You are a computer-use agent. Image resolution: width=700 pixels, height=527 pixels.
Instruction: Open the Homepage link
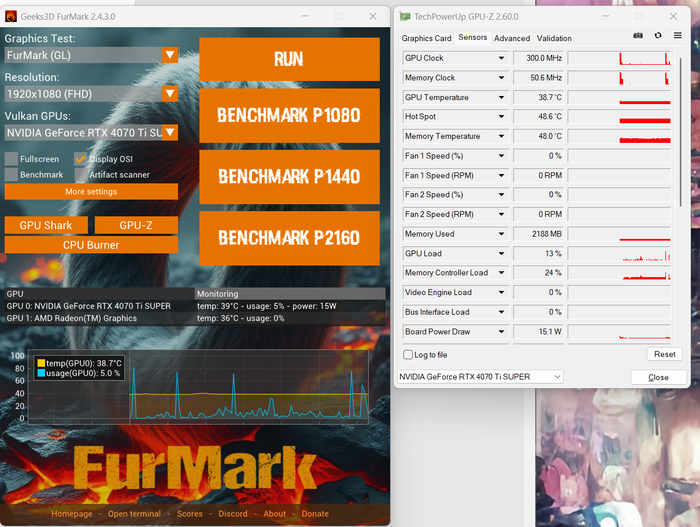72,514
